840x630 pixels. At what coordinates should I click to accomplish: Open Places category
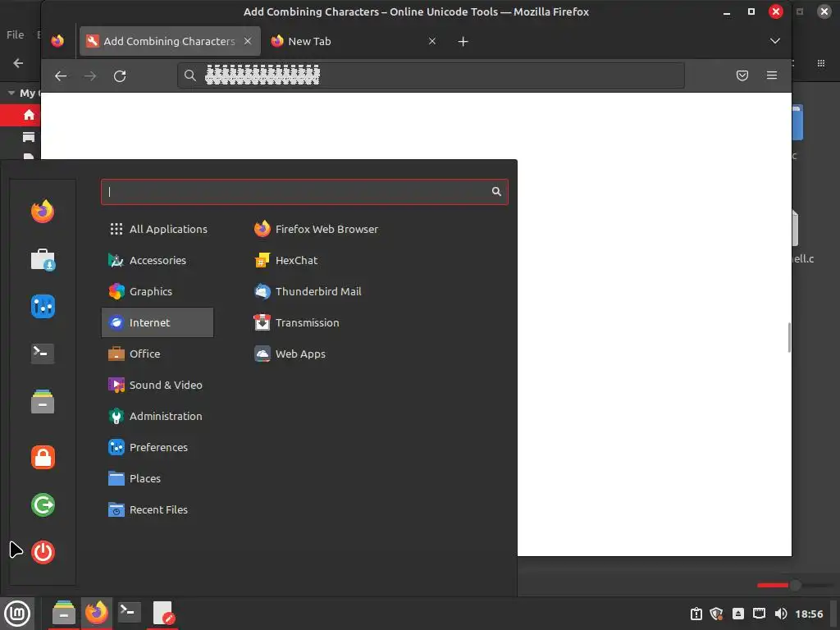157,478
